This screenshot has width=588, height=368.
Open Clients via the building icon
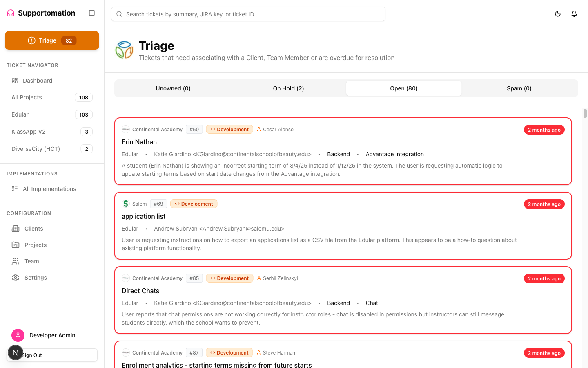(x=15, y=229)
